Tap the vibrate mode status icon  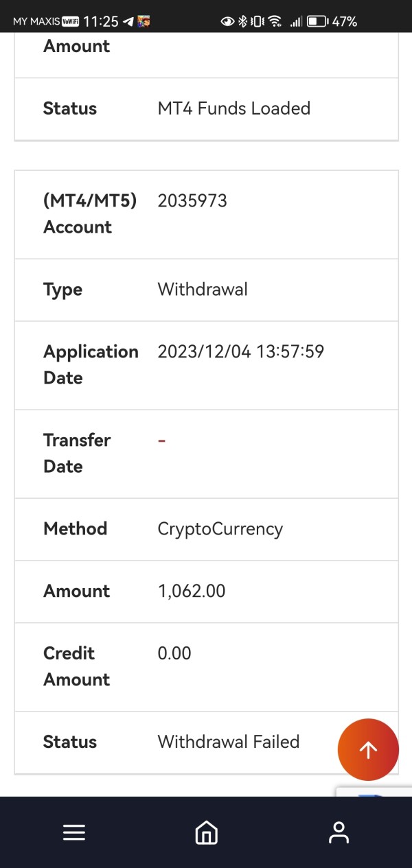257,22
